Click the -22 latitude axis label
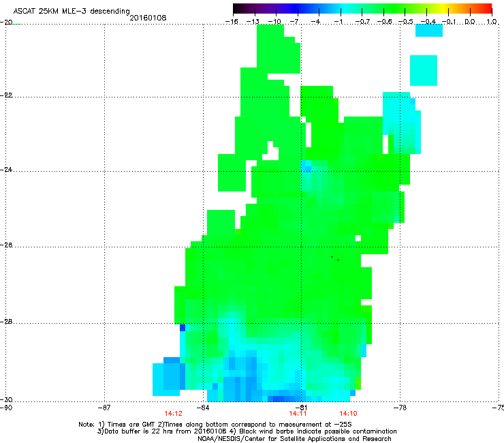 click(6, 95)
